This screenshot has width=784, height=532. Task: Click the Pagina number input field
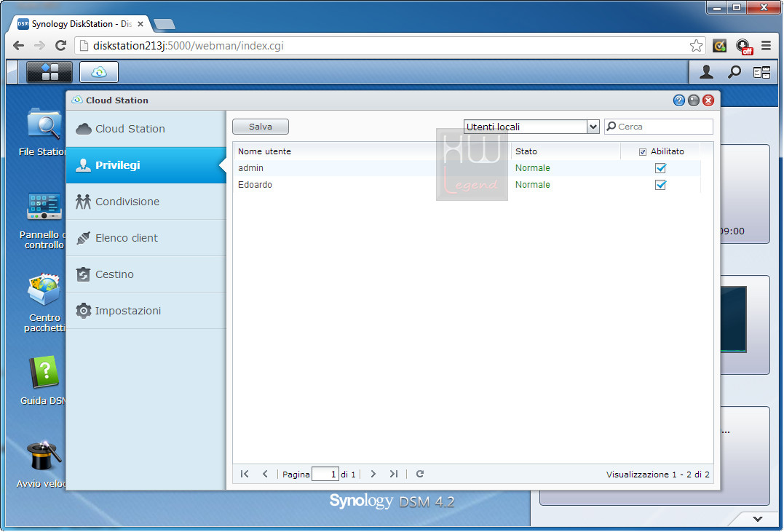tap(325, 474)
